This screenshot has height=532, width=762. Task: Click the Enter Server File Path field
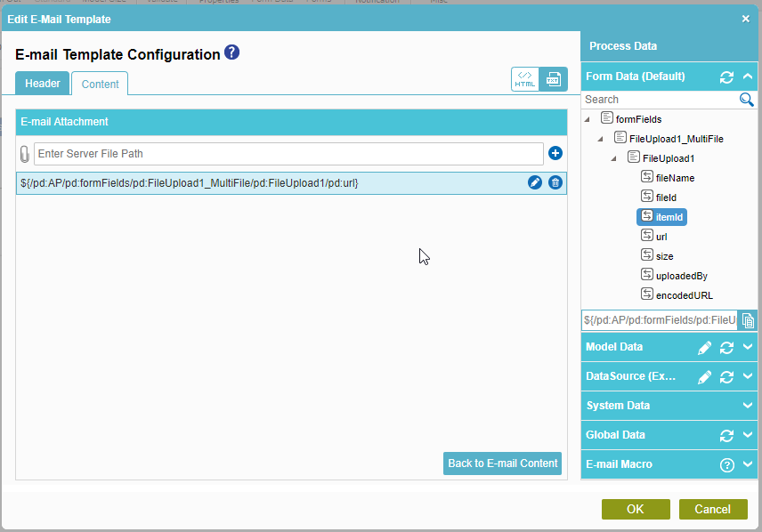[x=288, y=154]
